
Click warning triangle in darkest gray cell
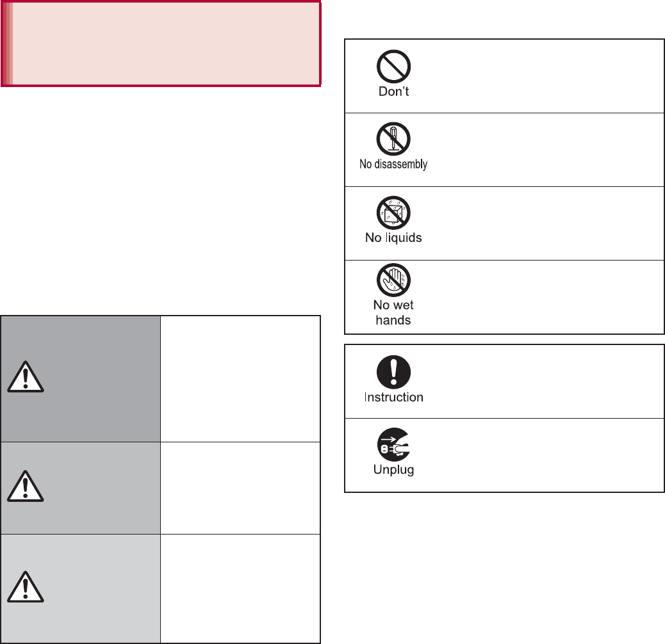[x=24, y=378]
